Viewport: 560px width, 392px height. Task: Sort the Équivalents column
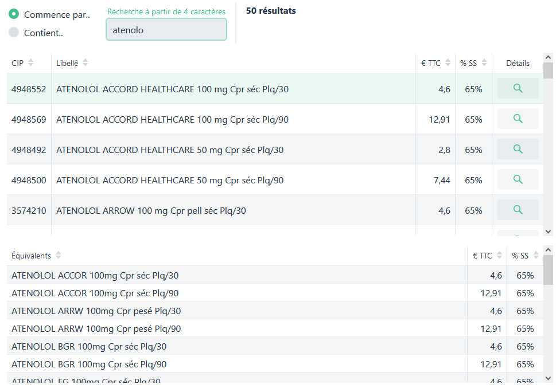[58, 256]
